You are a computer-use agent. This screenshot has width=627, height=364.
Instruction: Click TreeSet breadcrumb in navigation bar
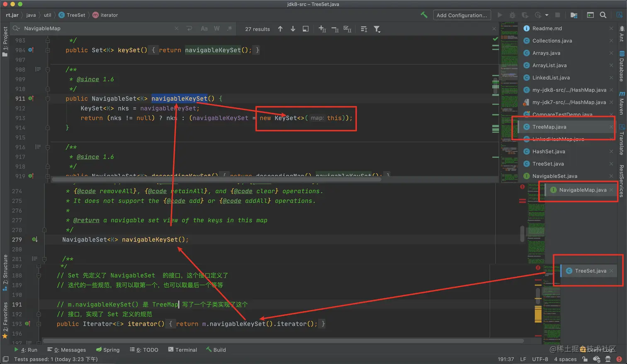coord(72,15)
